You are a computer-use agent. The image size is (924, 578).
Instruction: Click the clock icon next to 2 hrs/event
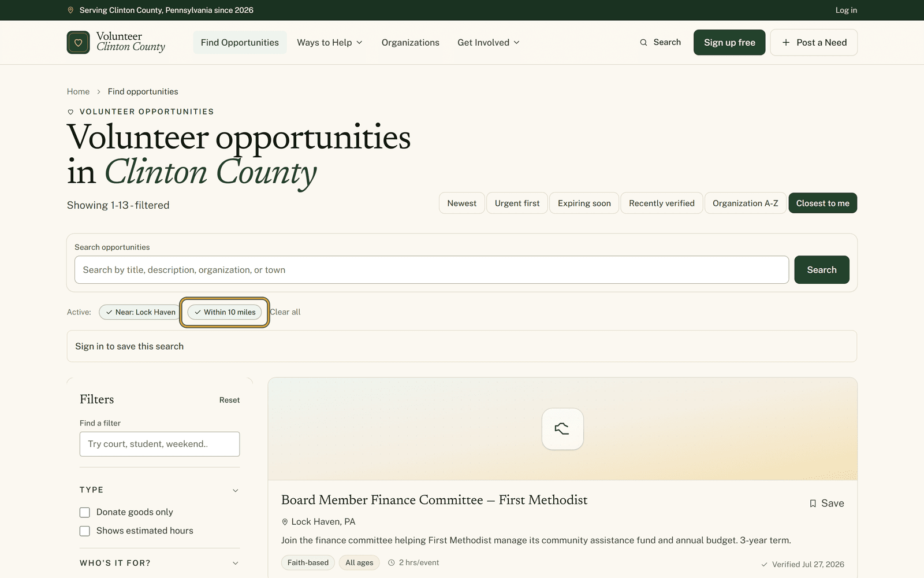[392, 562]
